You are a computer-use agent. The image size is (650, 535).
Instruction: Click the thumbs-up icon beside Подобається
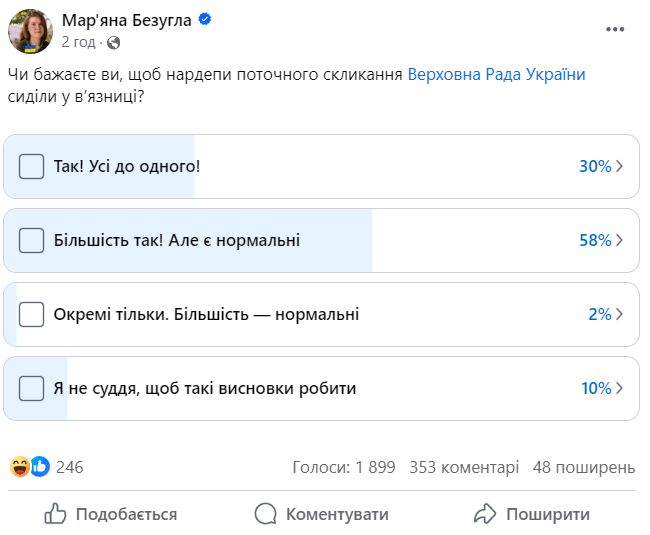point(56,514)
